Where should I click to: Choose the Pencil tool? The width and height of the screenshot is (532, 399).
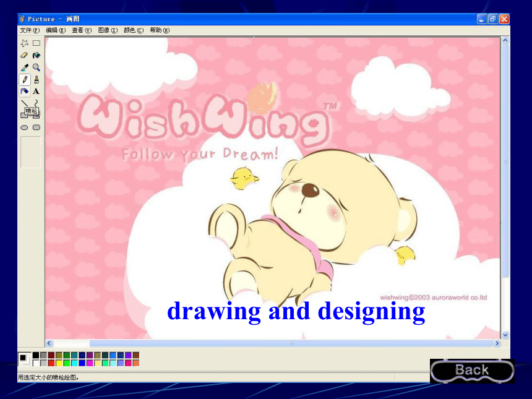24,80
